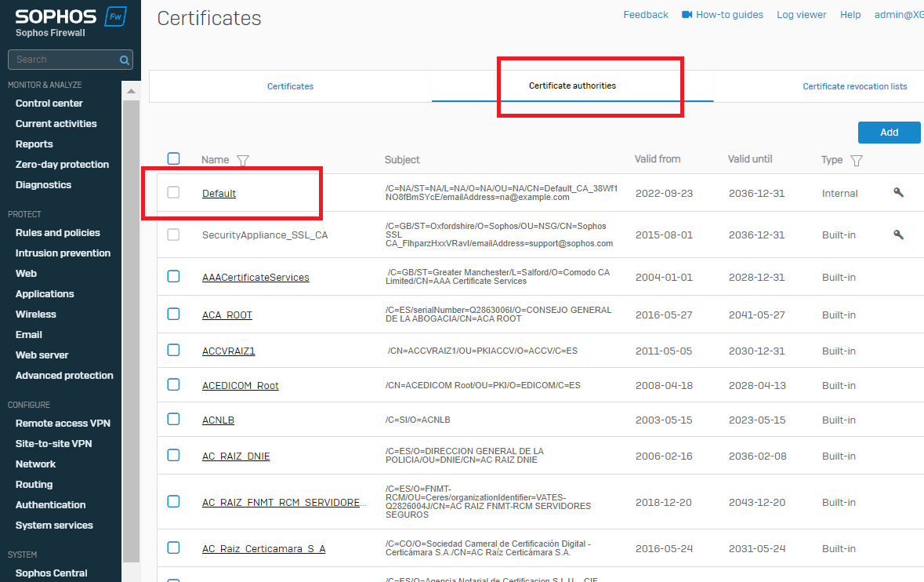The height and width of the screenshot is (582, 924).
Task: Open Wireless settings menu item
Action: 35,315
